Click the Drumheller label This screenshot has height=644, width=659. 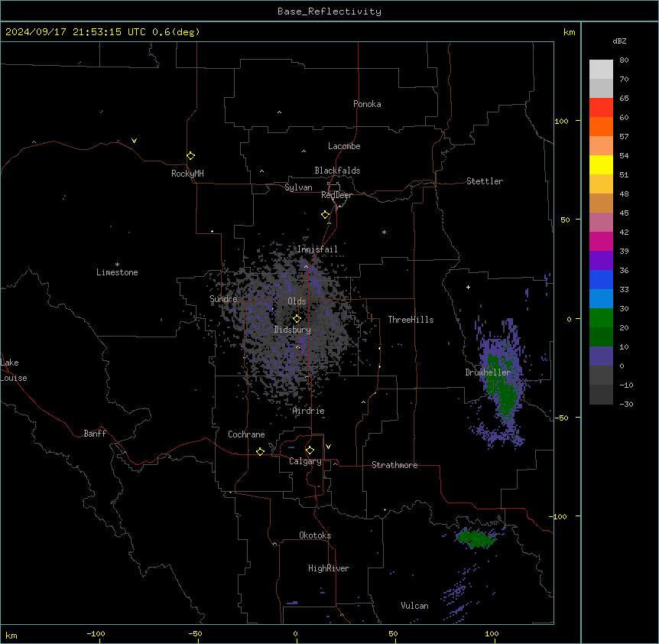(488, 372)
